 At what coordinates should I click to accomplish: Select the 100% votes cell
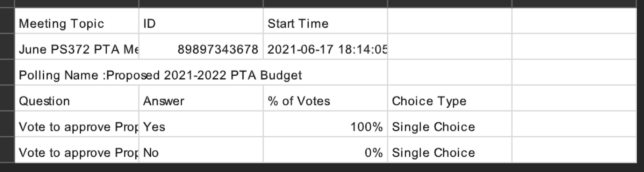[x=325, y=127]
